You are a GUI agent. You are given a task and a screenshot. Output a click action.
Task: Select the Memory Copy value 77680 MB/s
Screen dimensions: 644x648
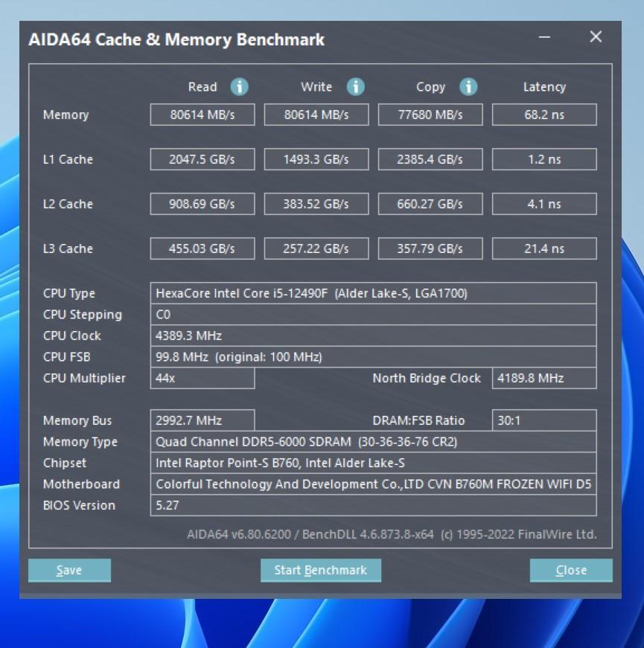(x=430, y=115)
